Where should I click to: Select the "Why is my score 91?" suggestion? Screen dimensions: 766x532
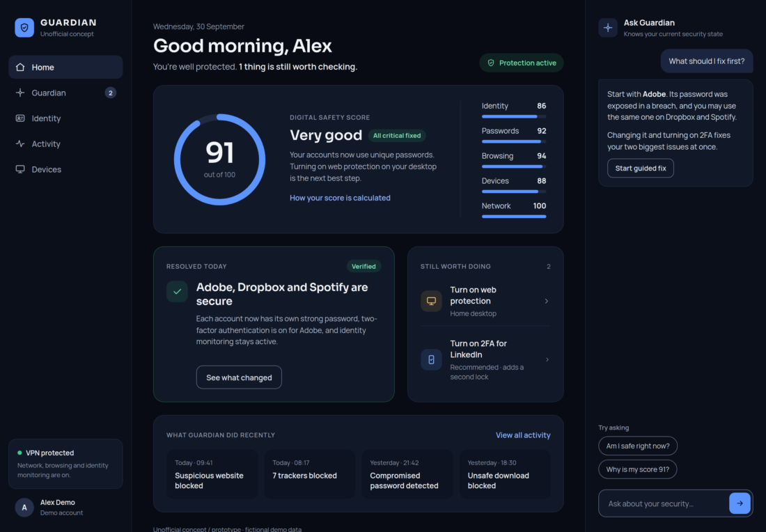tap(637, 469)
